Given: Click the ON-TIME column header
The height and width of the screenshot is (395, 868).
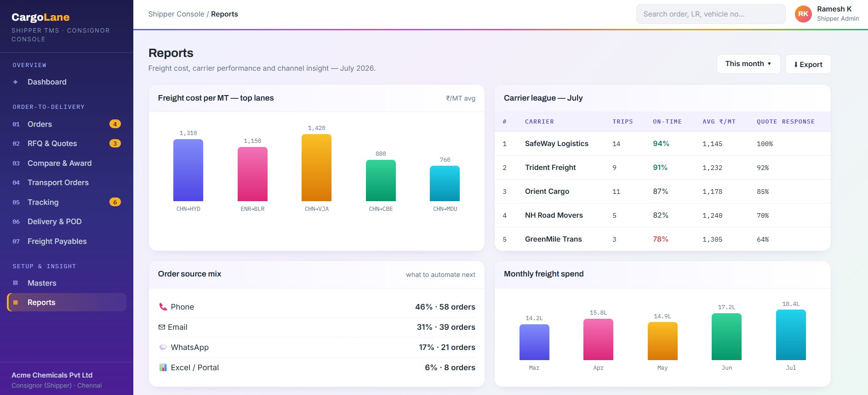Looking at the screenshot, I should point(667,122).
